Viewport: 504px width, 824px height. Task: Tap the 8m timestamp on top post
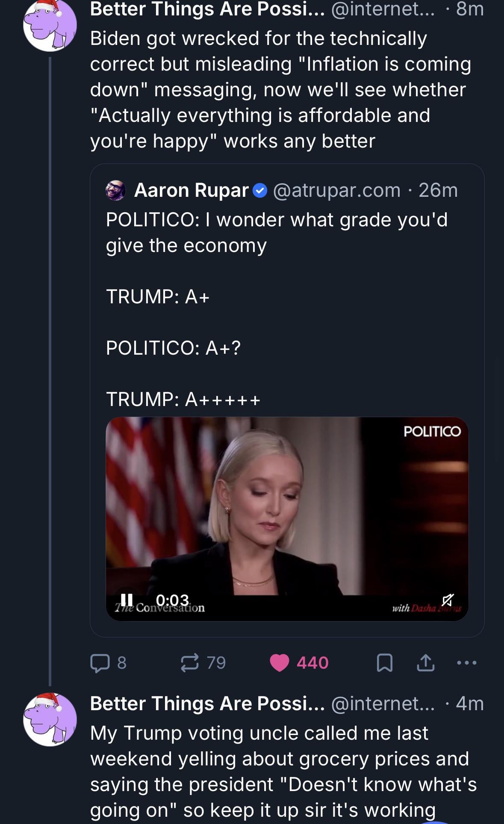(469, 9)
